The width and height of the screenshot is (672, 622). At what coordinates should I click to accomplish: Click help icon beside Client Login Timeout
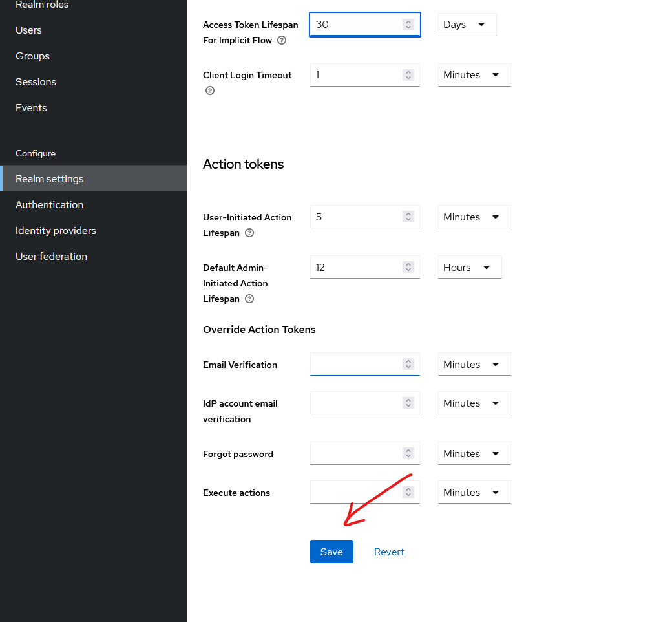coord(209,91)
